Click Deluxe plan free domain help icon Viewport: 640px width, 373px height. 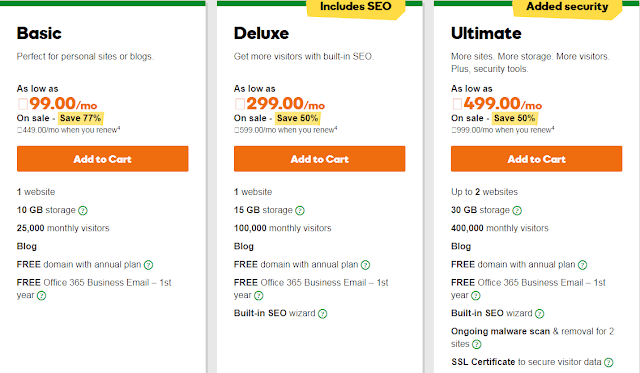click(366, 265)
